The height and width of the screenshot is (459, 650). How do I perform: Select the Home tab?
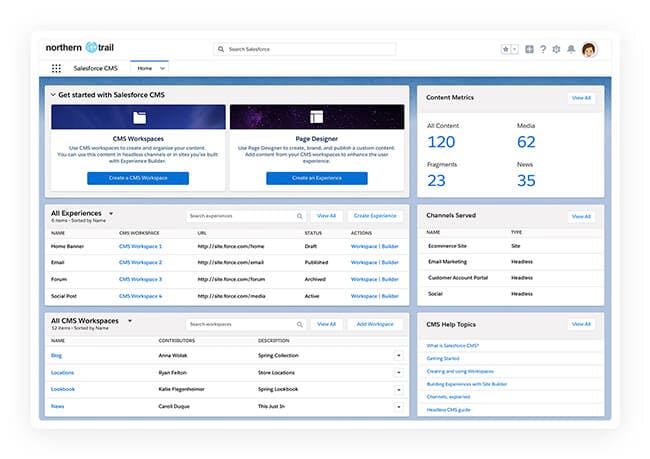point(145,68)
